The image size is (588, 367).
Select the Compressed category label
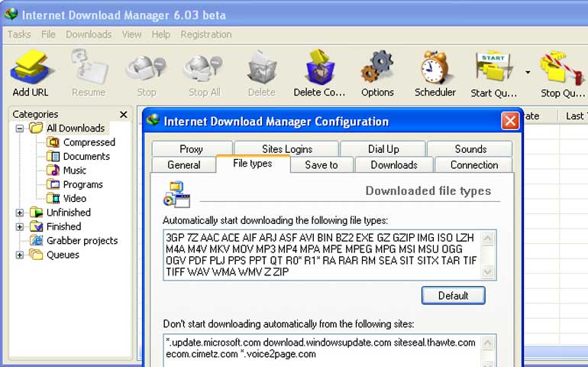pyautogui.click(x=89, y=142)
